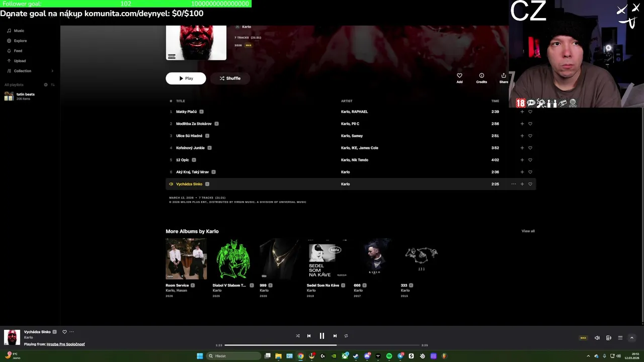Play track 12 Opíc

tap(183, 160)
